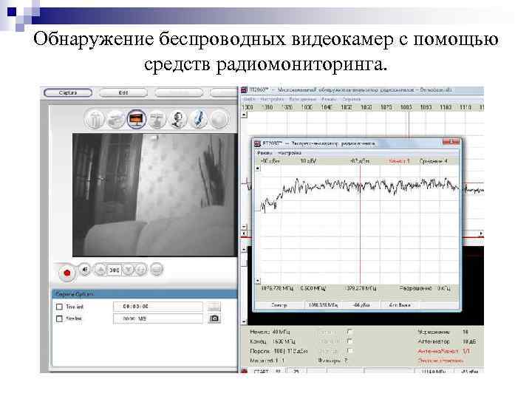Click the down-arrow round button right of 390
Image resolution: width=532 pixels, height=399 pixels.
[x=129, y=270]
